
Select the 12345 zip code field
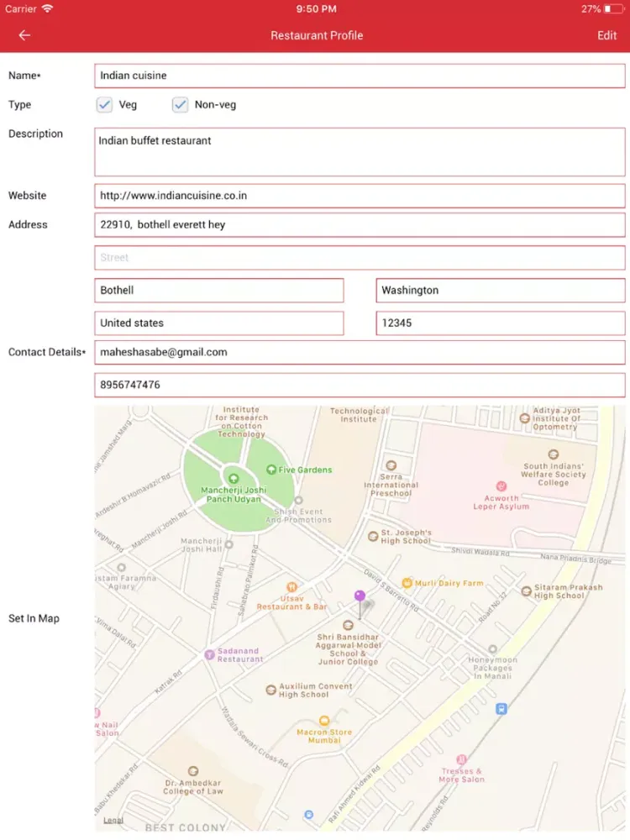pyautogui.click(x=501, y=323)
